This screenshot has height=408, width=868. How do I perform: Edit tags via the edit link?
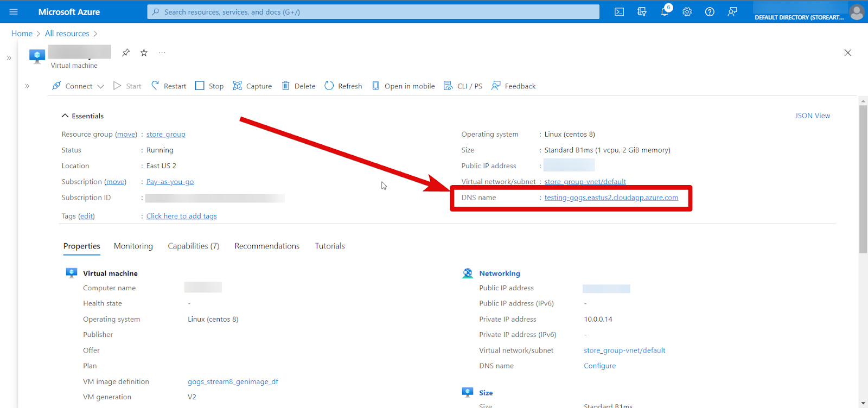(87, 216)
